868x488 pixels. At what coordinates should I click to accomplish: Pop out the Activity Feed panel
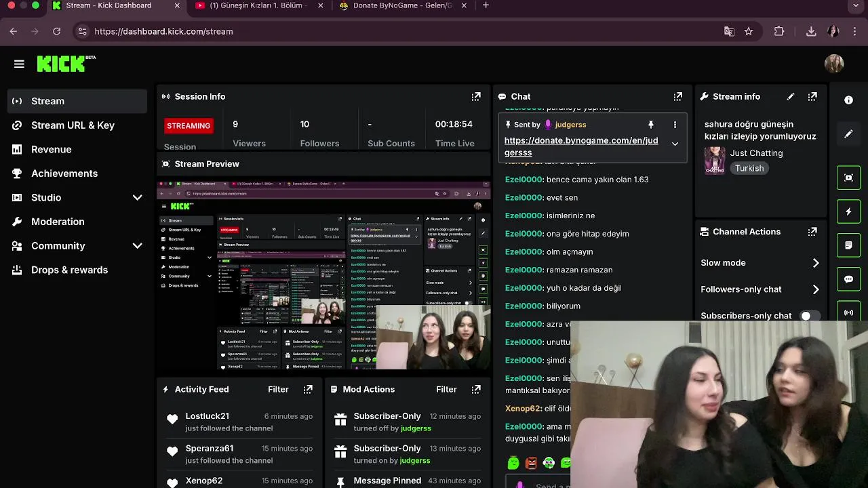308,390
